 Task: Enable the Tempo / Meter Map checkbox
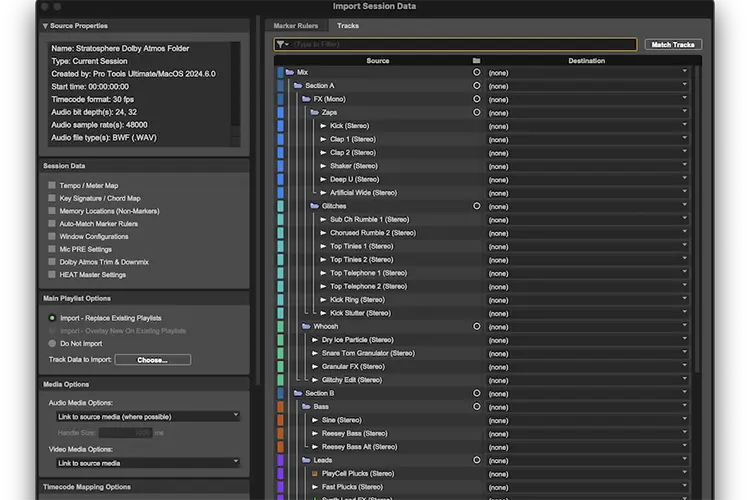pos(52,185)
